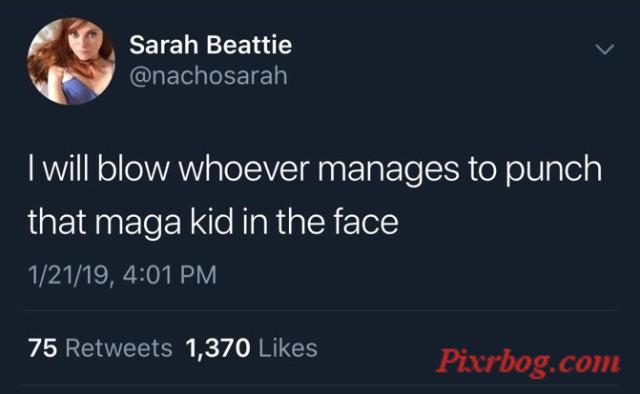Click the time 4:01 PM
Image resolution: width=640 pixels, height=394 pixels.
coord(169,275)
